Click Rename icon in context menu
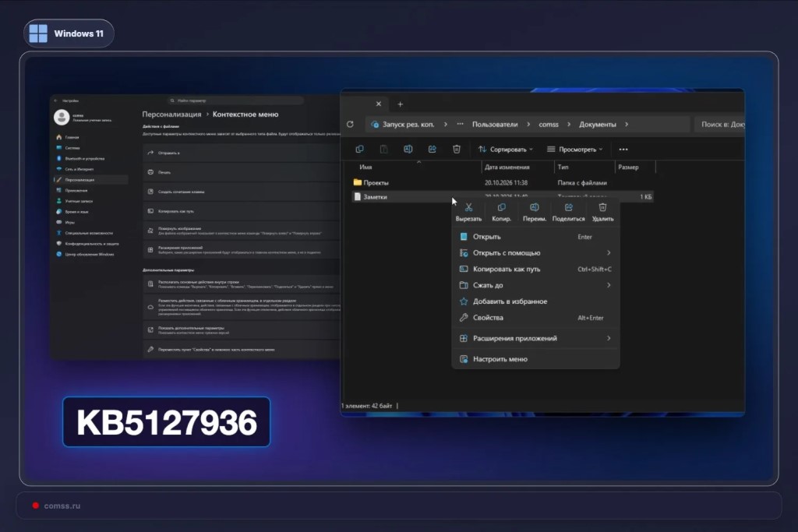 click(x=535, y=207)
